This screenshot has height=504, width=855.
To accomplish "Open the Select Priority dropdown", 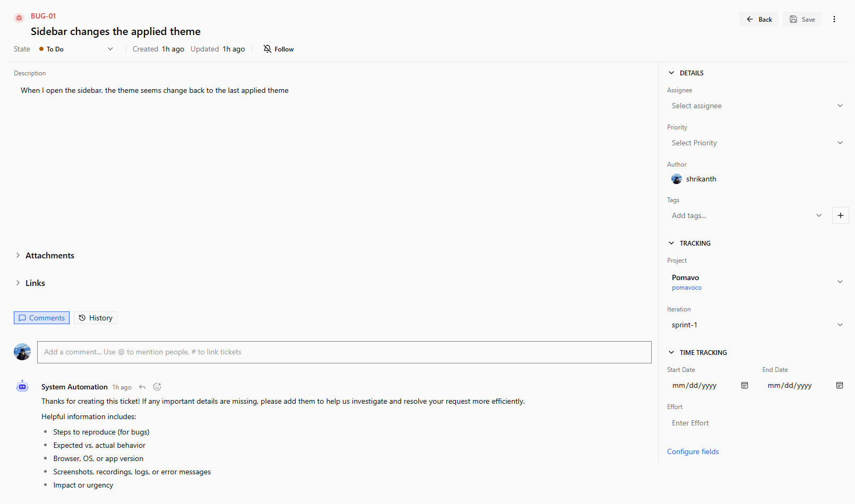I will click(757, 143).
